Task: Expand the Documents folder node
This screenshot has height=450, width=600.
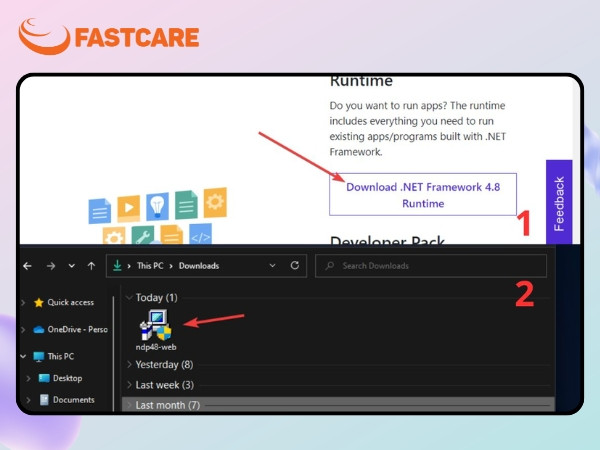Action: (x=28, y=400)
